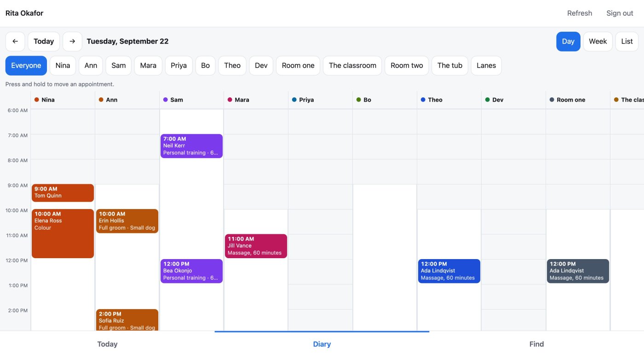Jump to Today's date button
This screenshot has height=356, width=644.
(x=44, y=41)
